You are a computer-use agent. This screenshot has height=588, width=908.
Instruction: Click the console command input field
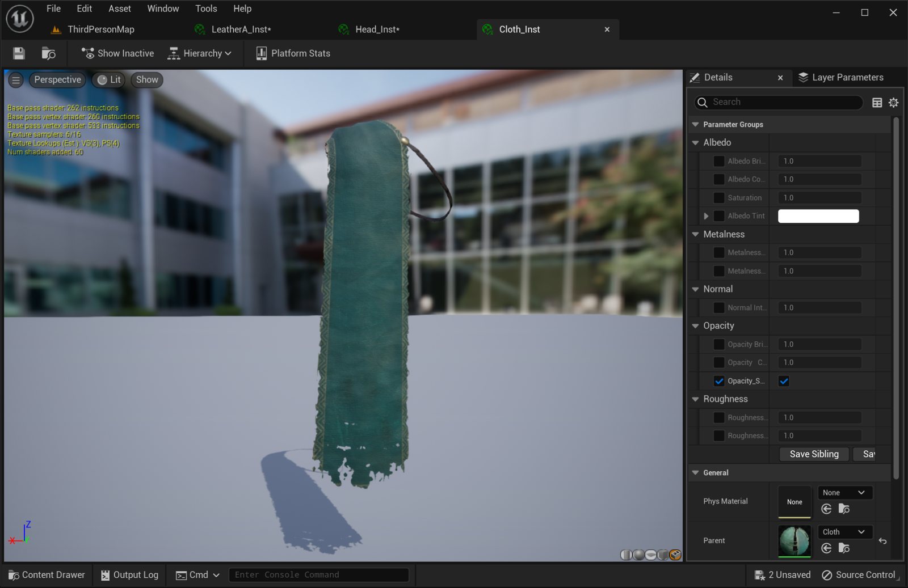[318, 575]
